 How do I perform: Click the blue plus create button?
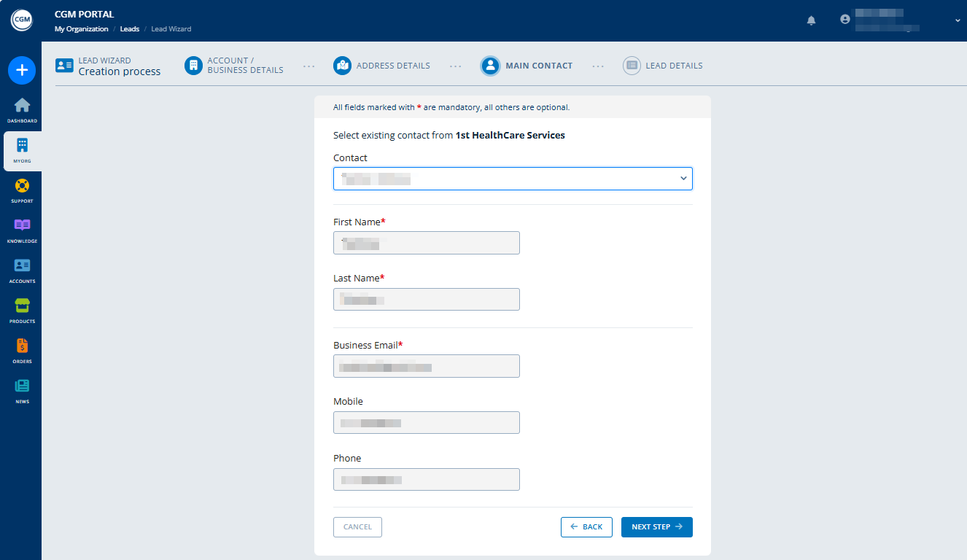tap(22, 70)
